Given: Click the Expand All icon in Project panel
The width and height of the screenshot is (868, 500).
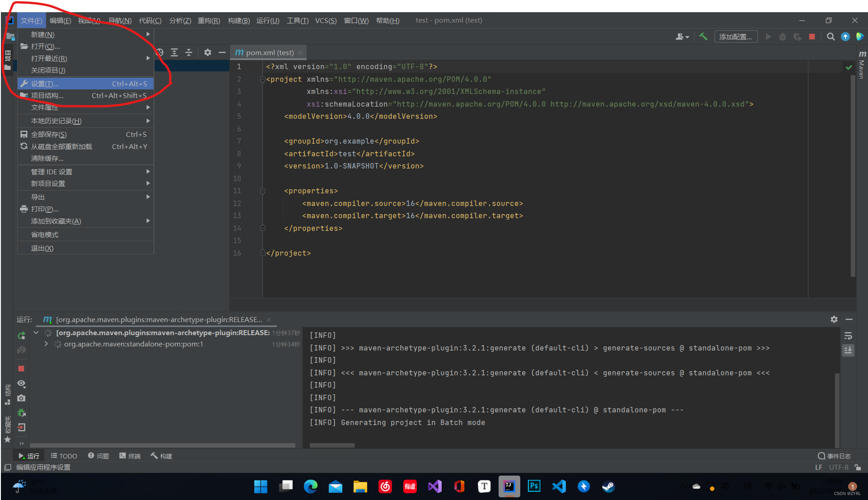Looking at the screenshot, I should pos(174,52).
